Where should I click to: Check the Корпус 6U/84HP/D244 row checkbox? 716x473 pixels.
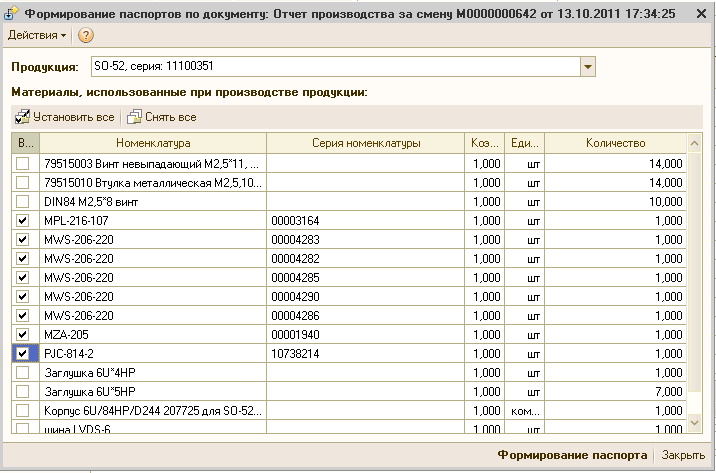point(22,411)
